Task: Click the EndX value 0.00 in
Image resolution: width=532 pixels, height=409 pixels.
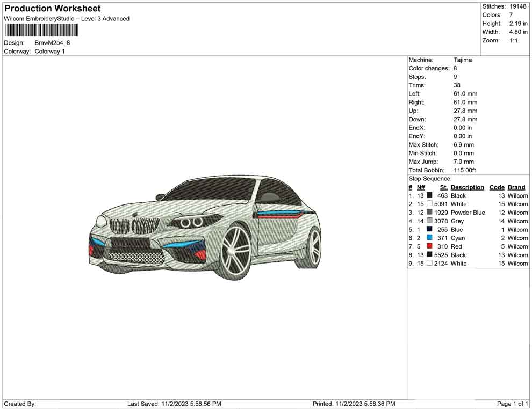Action: click(463, 127)
